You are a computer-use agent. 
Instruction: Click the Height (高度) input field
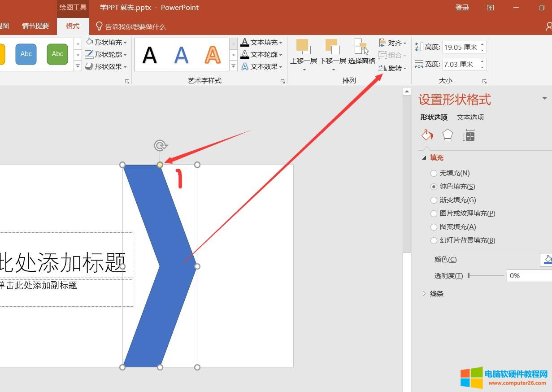pos(461,47)
